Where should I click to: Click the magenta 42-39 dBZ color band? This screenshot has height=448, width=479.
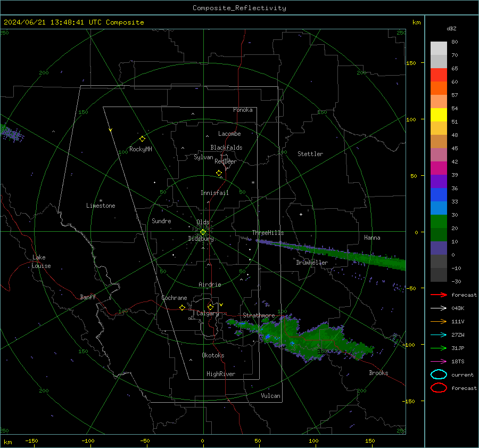[439, 168]
